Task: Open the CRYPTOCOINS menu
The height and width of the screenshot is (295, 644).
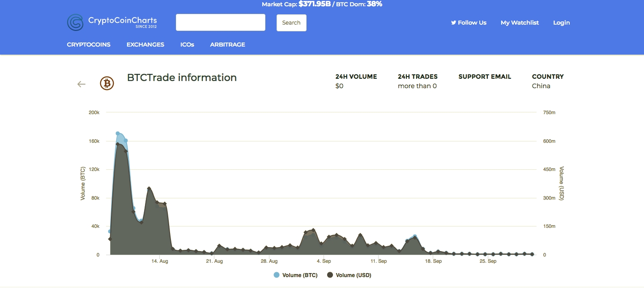Action: (x=89, y=44)
